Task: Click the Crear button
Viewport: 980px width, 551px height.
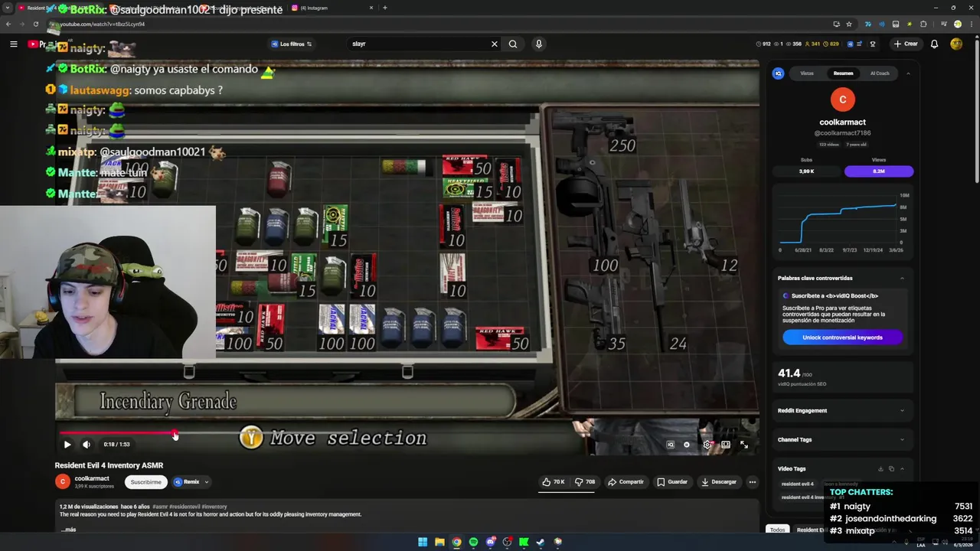Action: (x=905, y=44)
